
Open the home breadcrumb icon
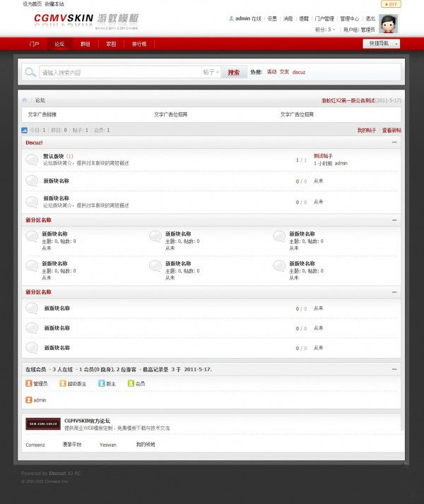[25, 100]
